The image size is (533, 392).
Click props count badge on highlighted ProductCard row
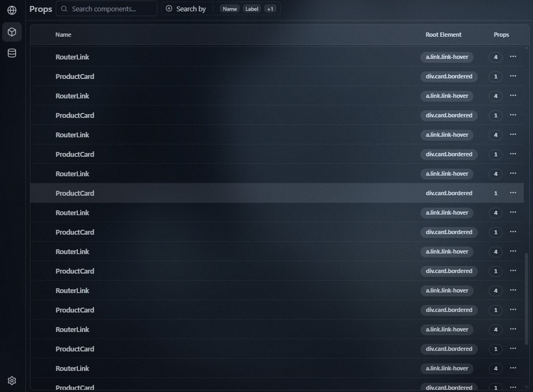tap(495, 193)
